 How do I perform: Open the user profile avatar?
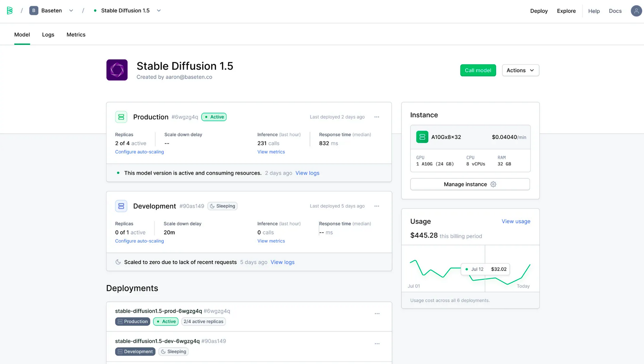click(x=636, y=11)
